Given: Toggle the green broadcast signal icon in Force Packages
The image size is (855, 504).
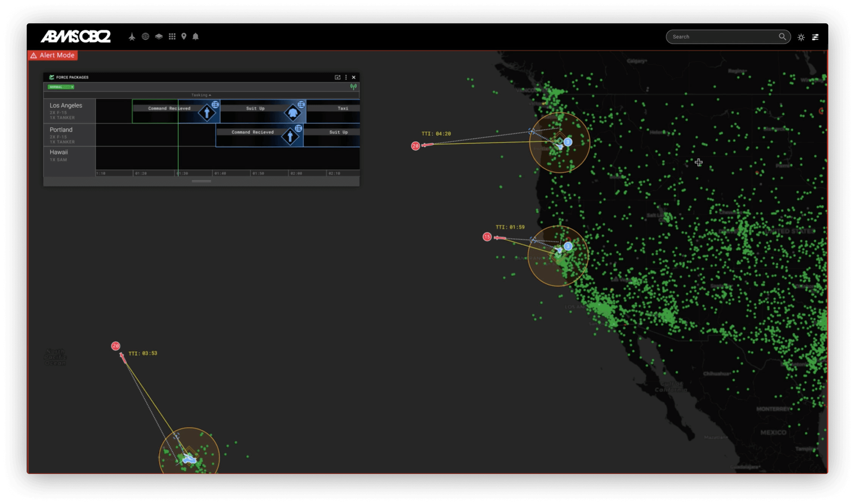Looking at the screenshot, I should [x=354, y=87].
